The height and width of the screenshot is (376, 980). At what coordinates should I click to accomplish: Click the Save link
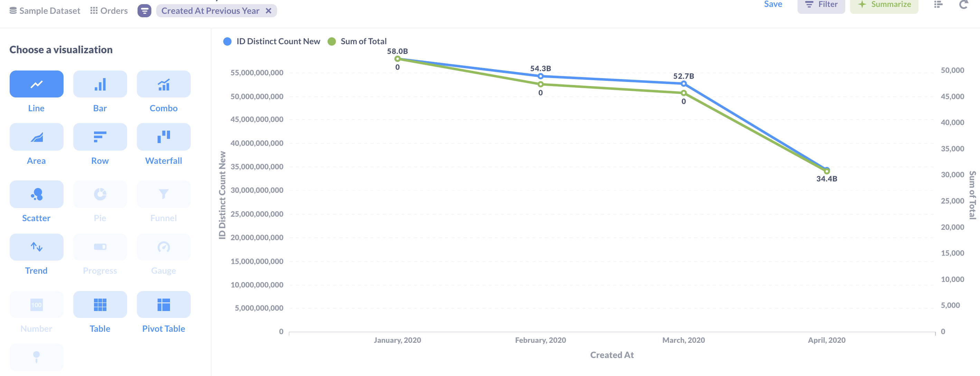773,4
